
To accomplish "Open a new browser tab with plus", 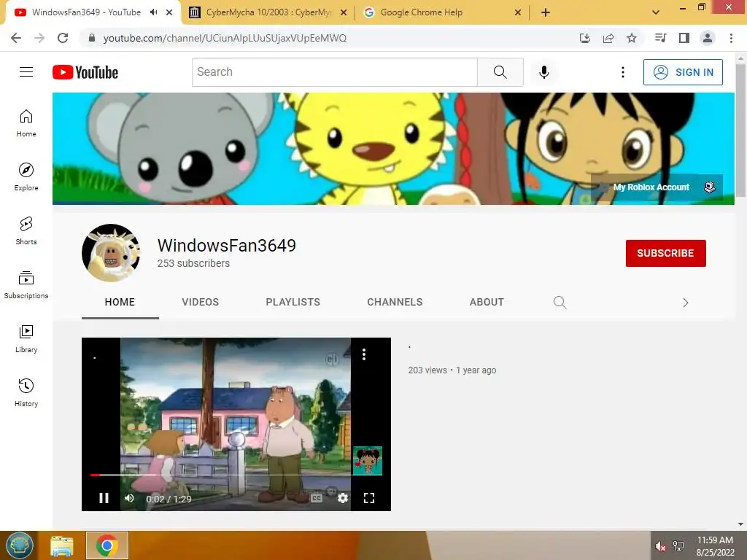I will [546, 12].
